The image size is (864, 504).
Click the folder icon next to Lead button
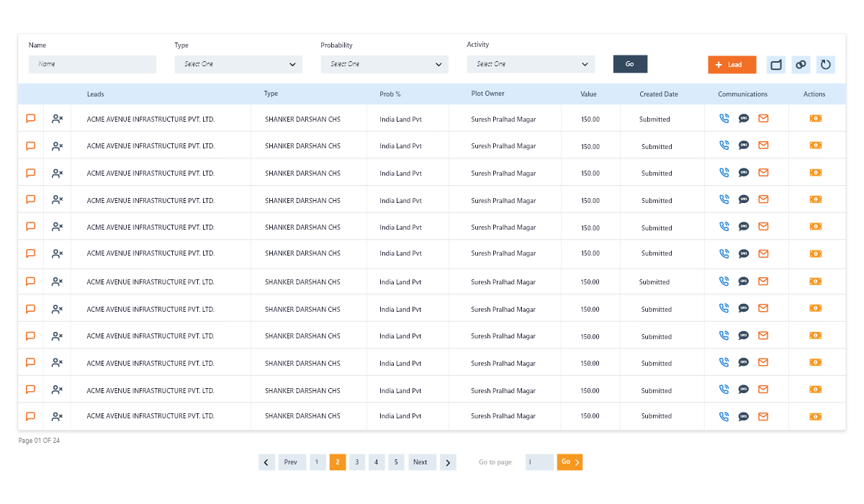(x=776, y=65)
